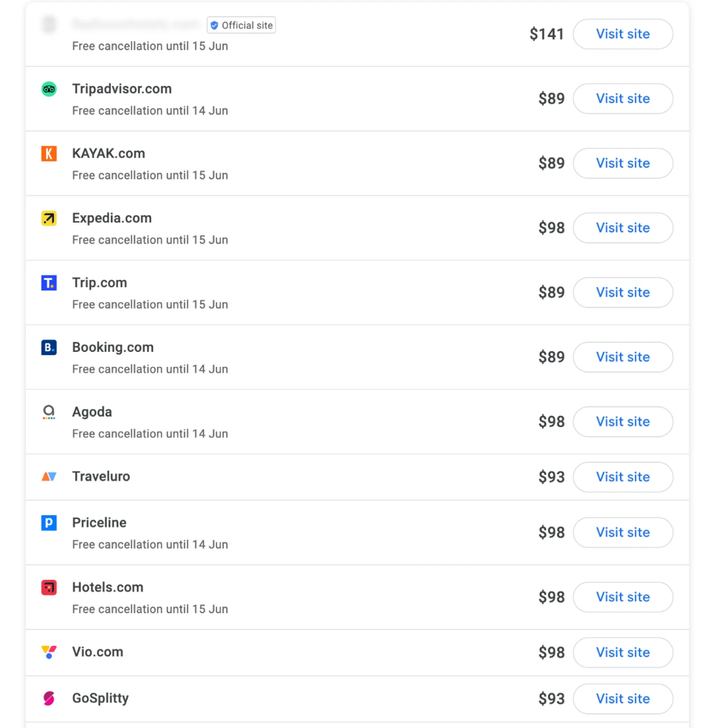This screenshot has height=728, width=713.
Task: Click Visit site next to Tripadvisor.com
Action: point(623,98)
